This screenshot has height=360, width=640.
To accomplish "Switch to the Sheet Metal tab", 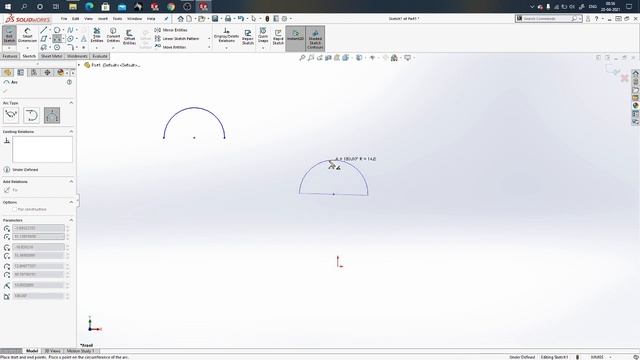I will pyautogui.click(x=51, y=56).
